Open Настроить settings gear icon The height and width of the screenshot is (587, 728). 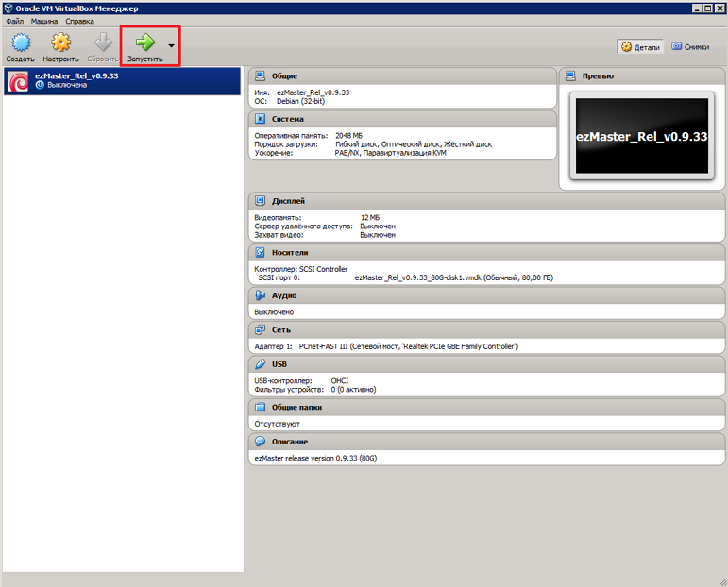60,42
